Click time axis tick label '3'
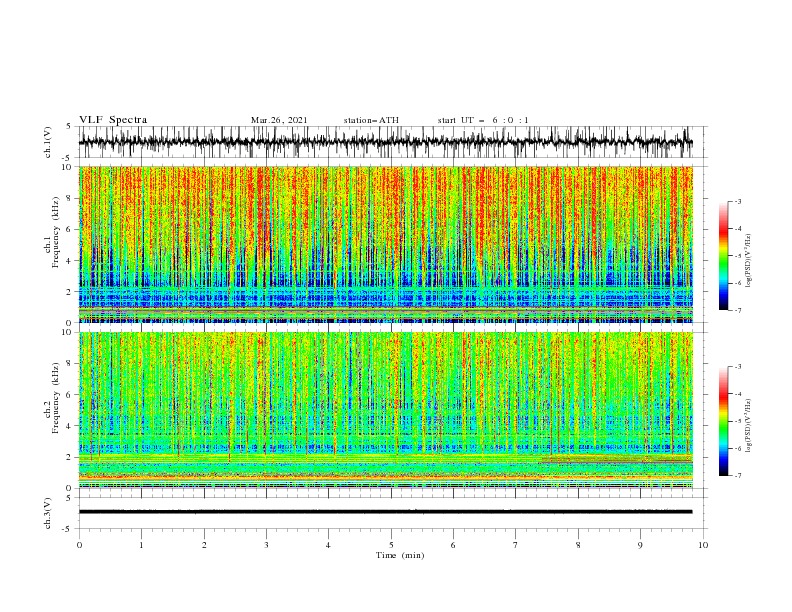This screenshot has width=792, height=612. (266, 545)
